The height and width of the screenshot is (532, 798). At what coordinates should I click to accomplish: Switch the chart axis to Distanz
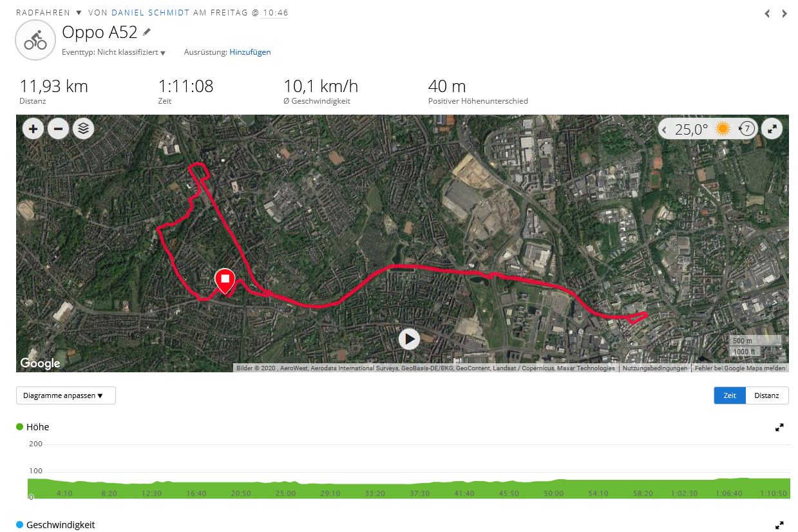[766, 395]
